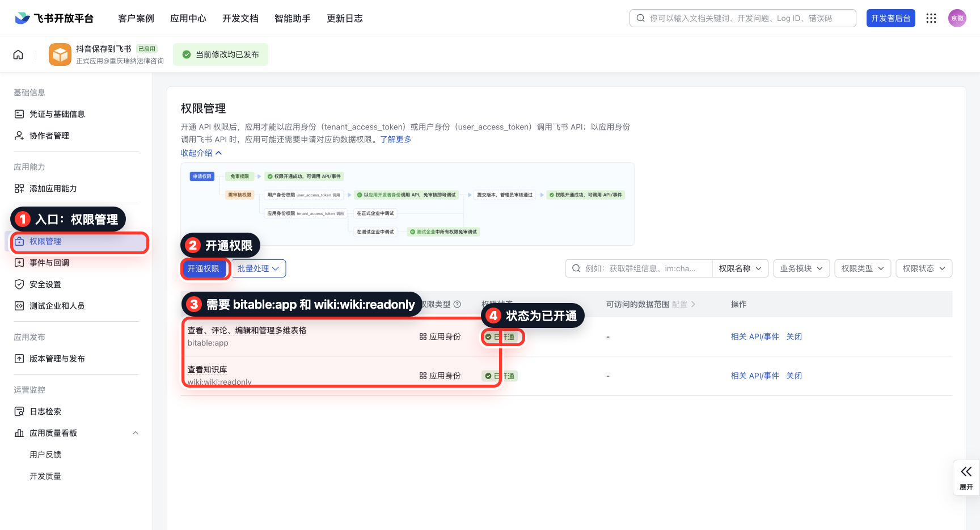The image size is (980, 530).
Task: Click 关闭 for wiki:wiki:readonly permission
Action: 794,376
